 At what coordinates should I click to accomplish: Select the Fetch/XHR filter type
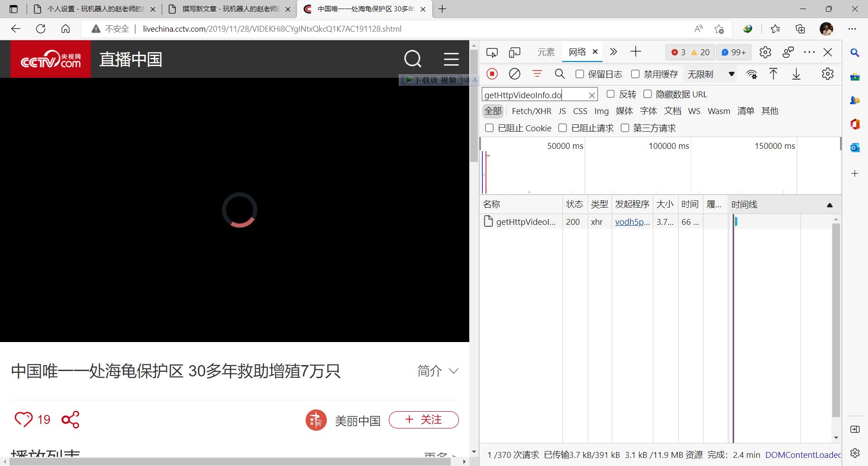click(531, 111)
